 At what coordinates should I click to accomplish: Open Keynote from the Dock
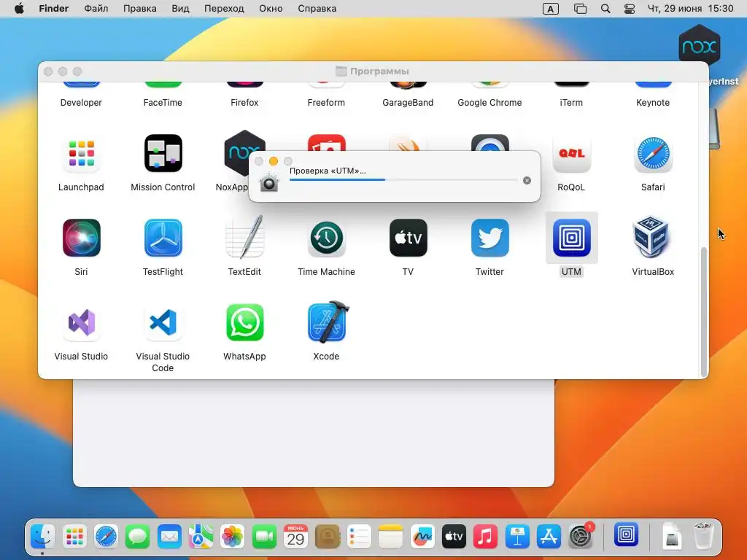(517, 537)
